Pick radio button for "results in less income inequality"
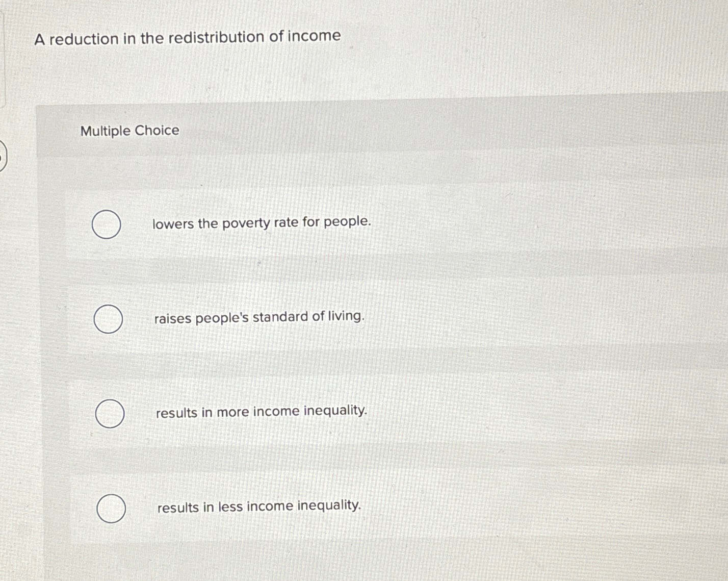The height and width of the screenshot is (581, 728). pyautogui.click(x=111, y=509)
